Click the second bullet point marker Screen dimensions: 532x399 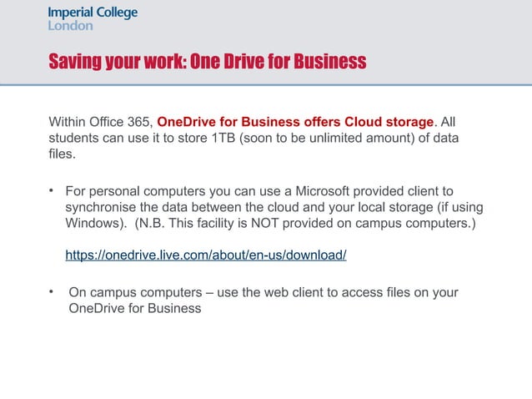pos(52,292)
